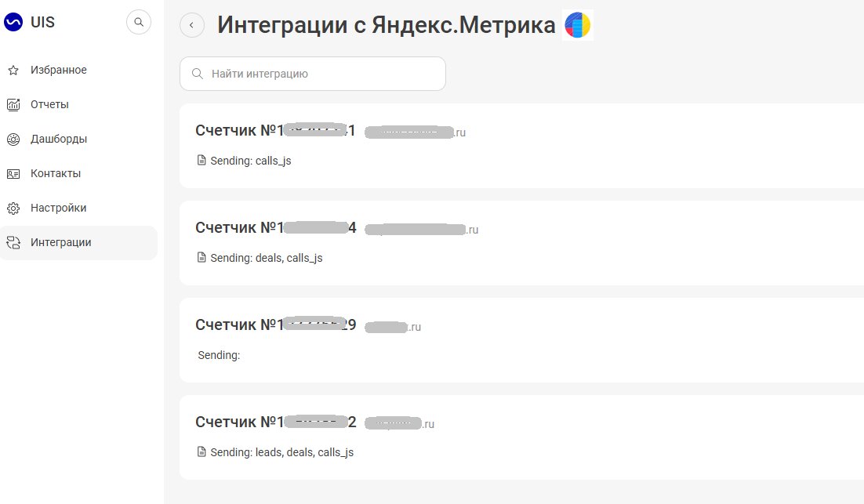Click the UIS logo in sidebar header

click(12, 22)
